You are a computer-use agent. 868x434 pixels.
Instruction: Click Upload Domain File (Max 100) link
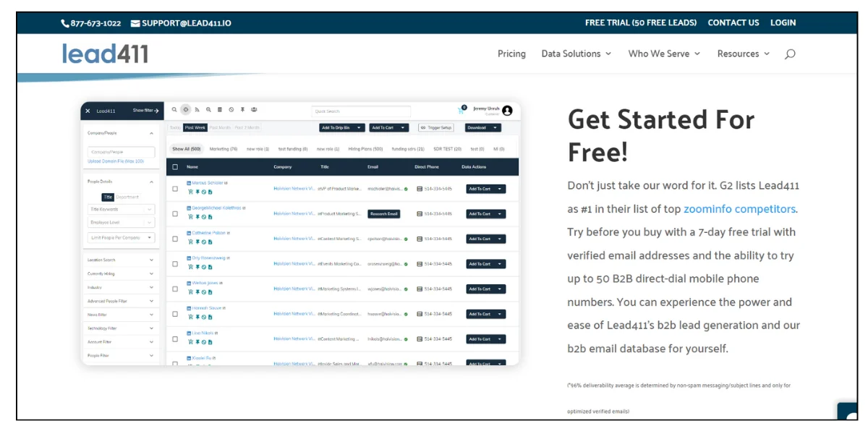point(116,161)
